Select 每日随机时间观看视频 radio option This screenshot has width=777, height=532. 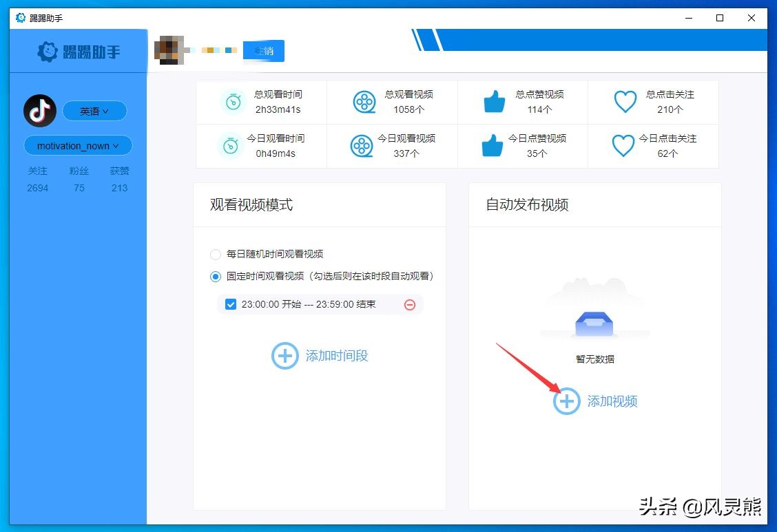click(x=215, y=254)
